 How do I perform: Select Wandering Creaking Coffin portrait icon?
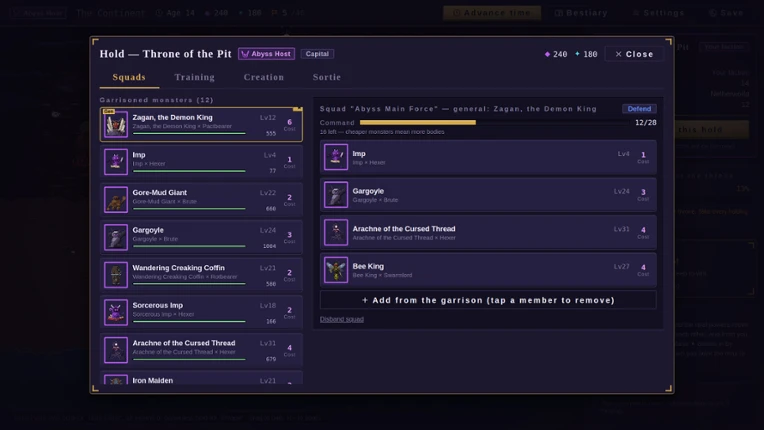click(x=116, y=275)
